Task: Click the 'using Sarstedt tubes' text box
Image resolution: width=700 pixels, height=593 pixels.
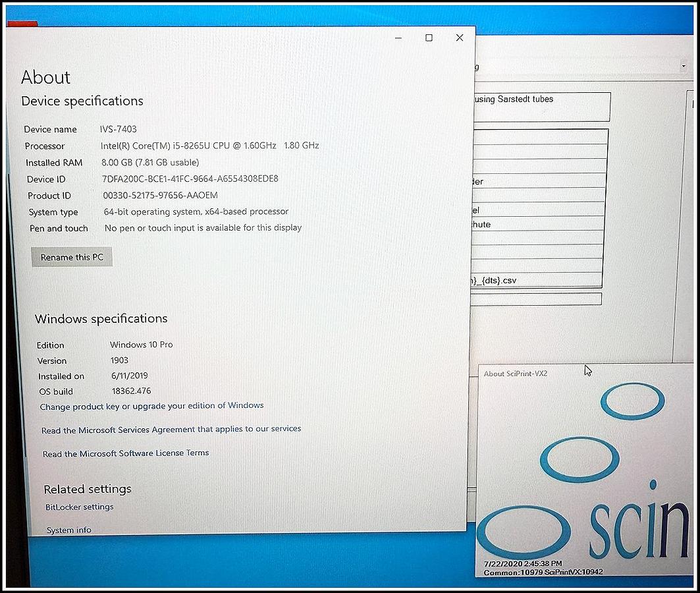Action: click(x=541, y=106)
